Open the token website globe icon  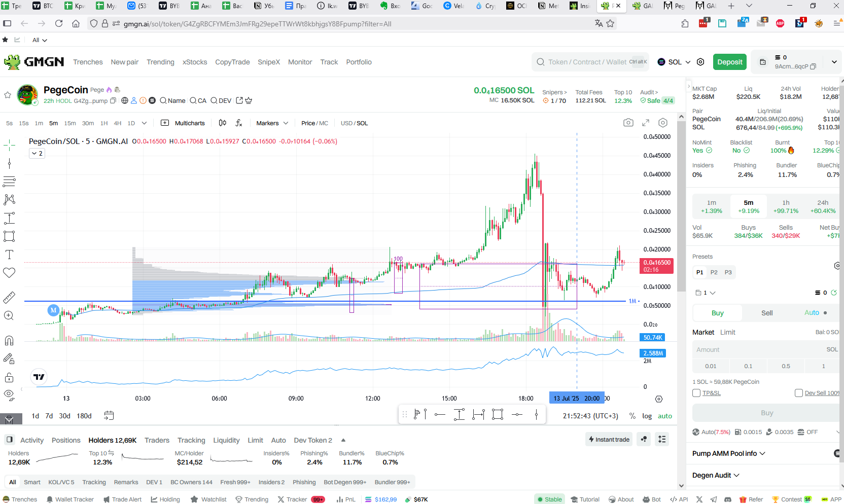pos(125,100)
